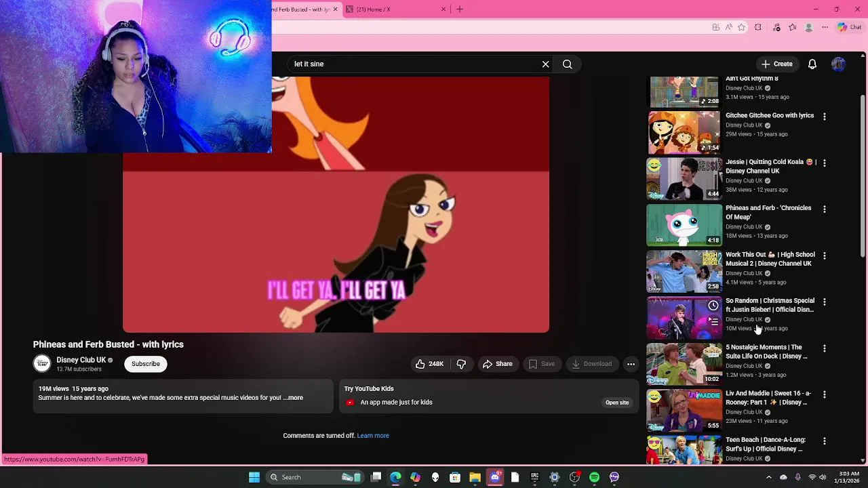Open '5 Nostalgic Moments' Suite Life title
Viewport: 868px width, 488px height.
tap(766, 352)
